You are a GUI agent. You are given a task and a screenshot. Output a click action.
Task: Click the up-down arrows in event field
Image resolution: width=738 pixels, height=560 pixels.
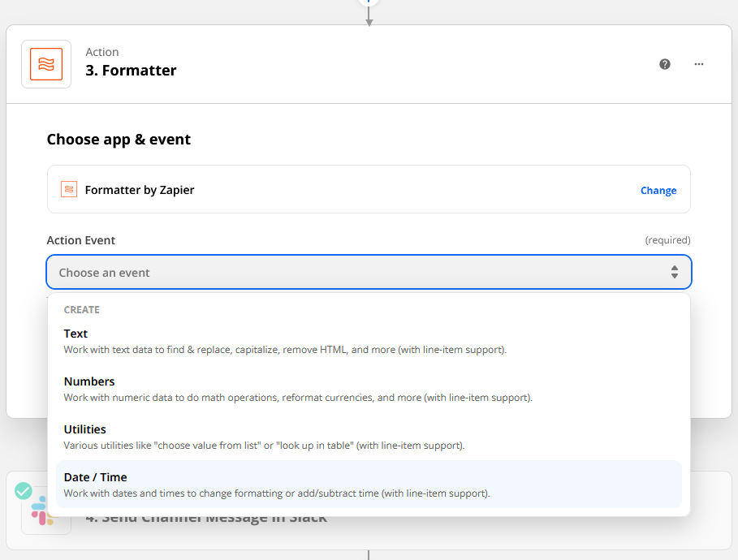(674, 273)
